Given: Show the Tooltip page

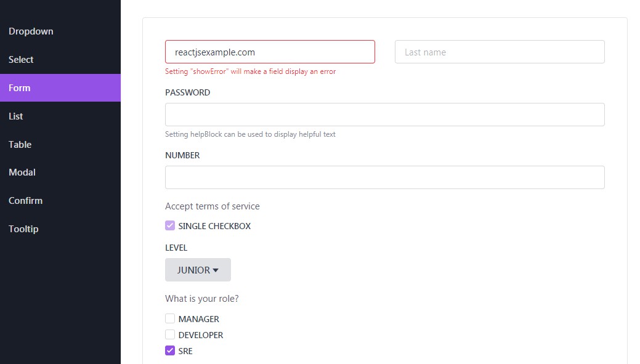Looking at the screenshot, I should 23,229.
